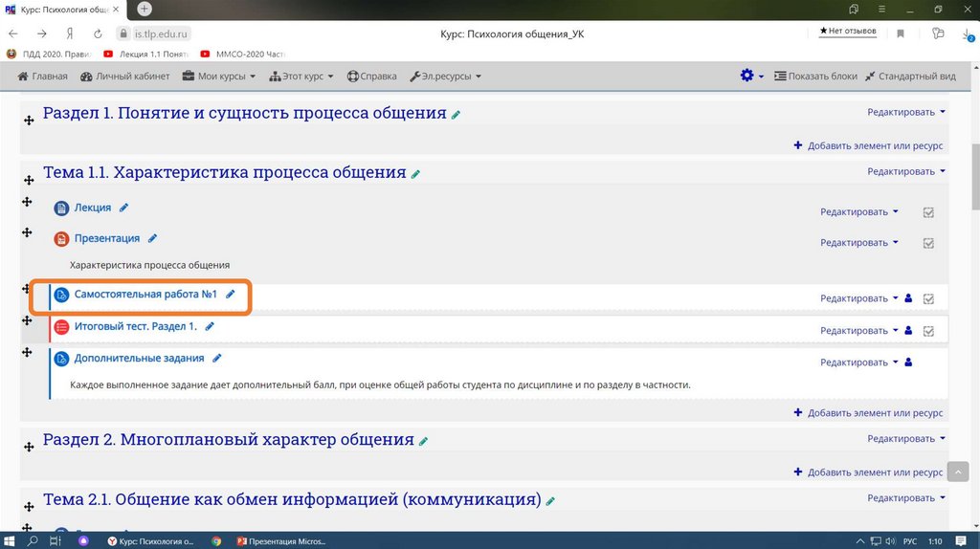Click the move handle for Тема 1.1 section
This screenshot has width=980, height=549.
point(29,176)
